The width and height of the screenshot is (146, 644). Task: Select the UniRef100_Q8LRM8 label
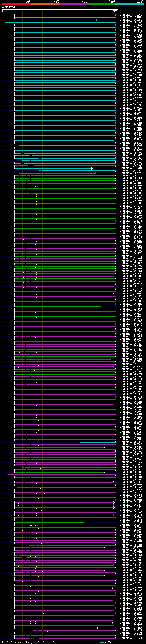131,123
